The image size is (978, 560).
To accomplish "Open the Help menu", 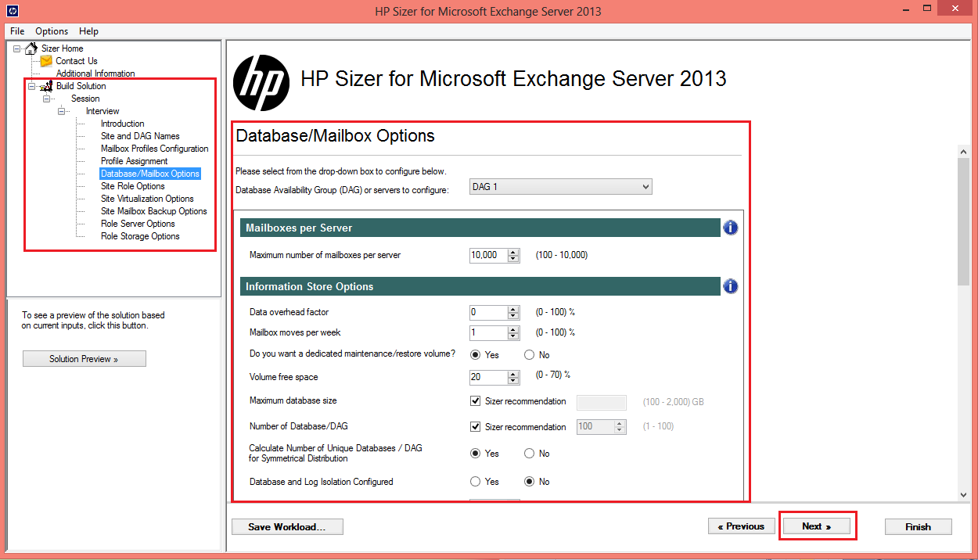I will pos(89,31).
